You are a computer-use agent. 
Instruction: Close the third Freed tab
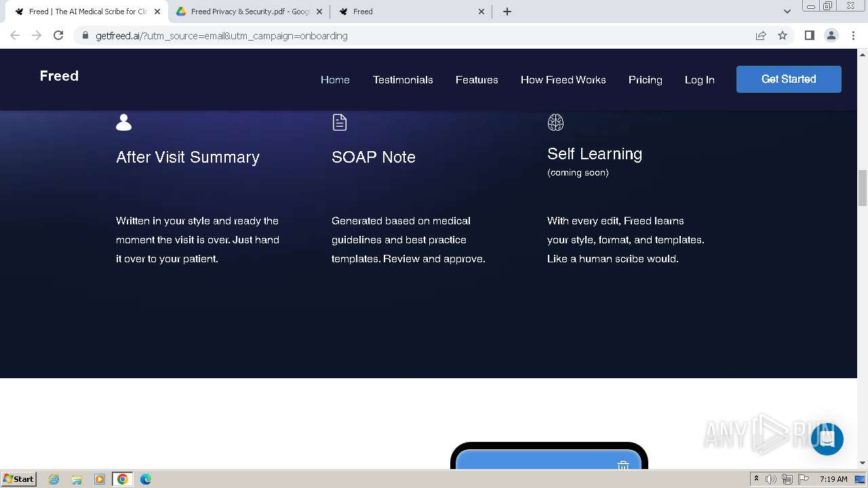[481, 12]
